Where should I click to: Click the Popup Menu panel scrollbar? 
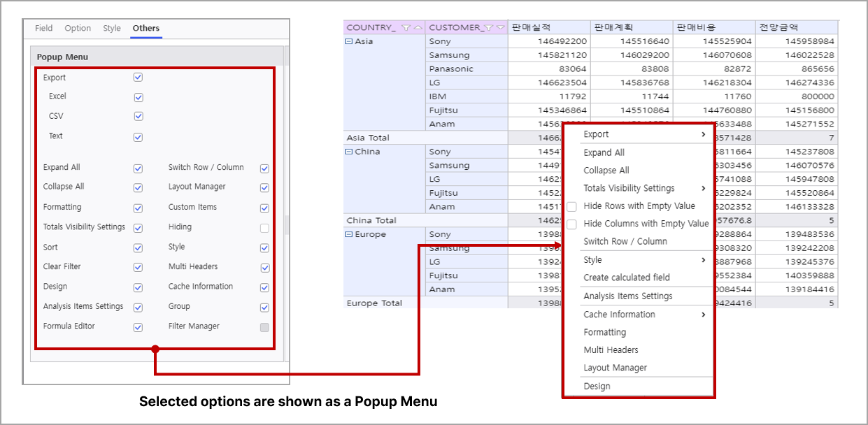[x=287, y=224]
